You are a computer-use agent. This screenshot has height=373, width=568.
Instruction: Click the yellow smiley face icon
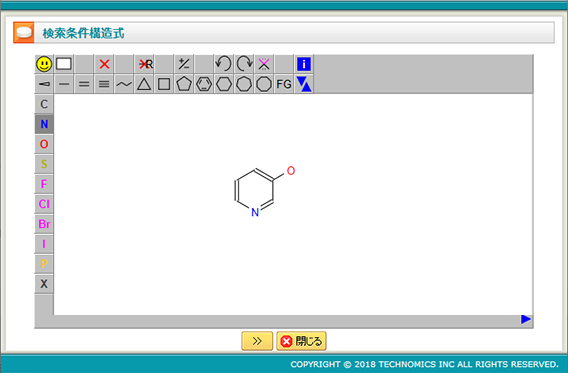[x=44, y=64]
